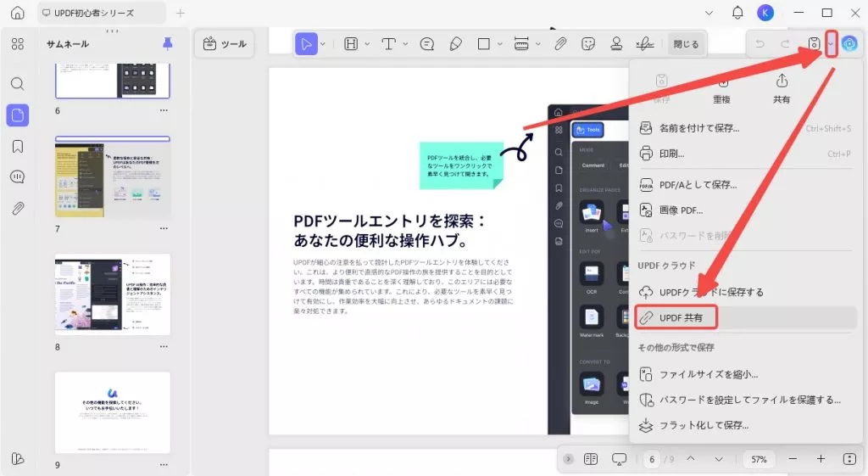Image resolution: width=868 pixels, height=476 pixels.
Task: Select the text T tool
Action: point(388,44)
